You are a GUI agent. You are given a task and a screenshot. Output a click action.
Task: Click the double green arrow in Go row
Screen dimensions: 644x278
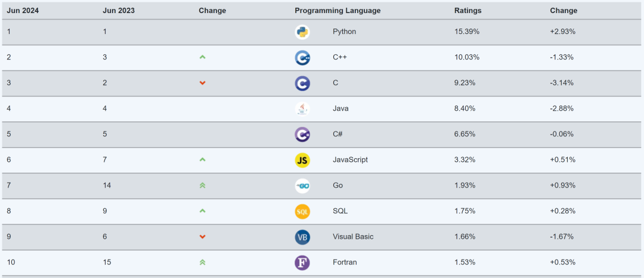tap(202, 185)
